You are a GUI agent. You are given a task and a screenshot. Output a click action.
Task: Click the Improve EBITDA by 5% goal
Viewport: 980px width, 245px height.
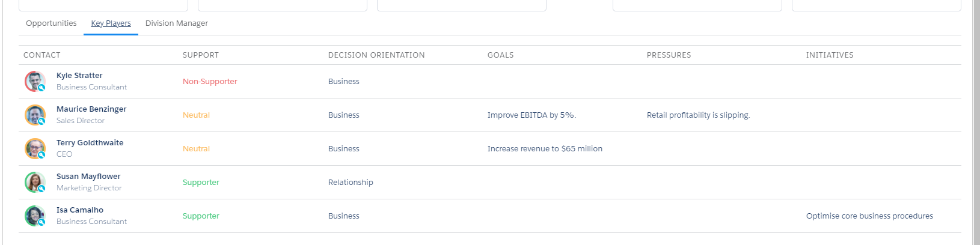pos(531,115)
